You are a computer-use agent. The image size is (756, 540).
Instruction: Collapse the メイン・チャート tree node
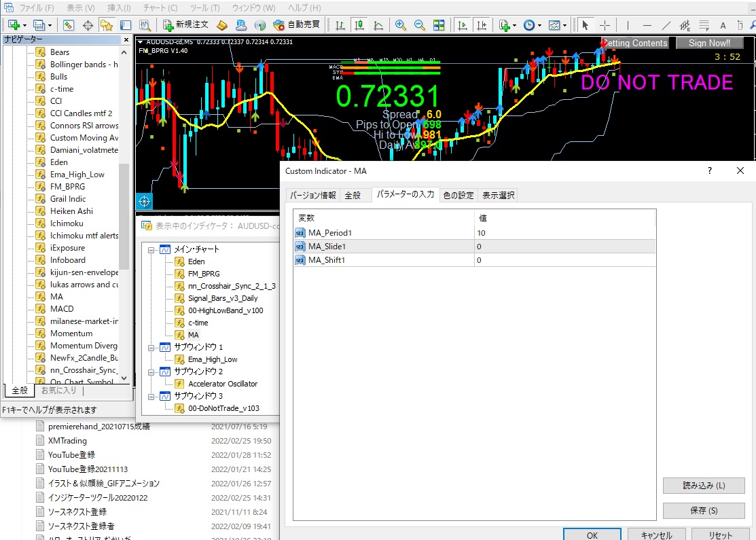coord(151,249)
